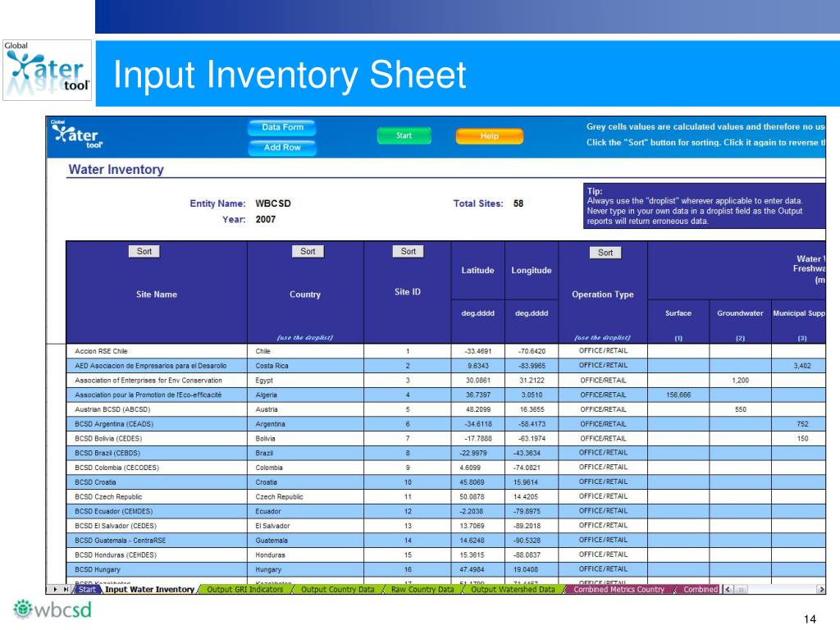This screenshot has height=630, width=840.
Task: Select the latitude cell -33.4691
Action: point(478,351)
